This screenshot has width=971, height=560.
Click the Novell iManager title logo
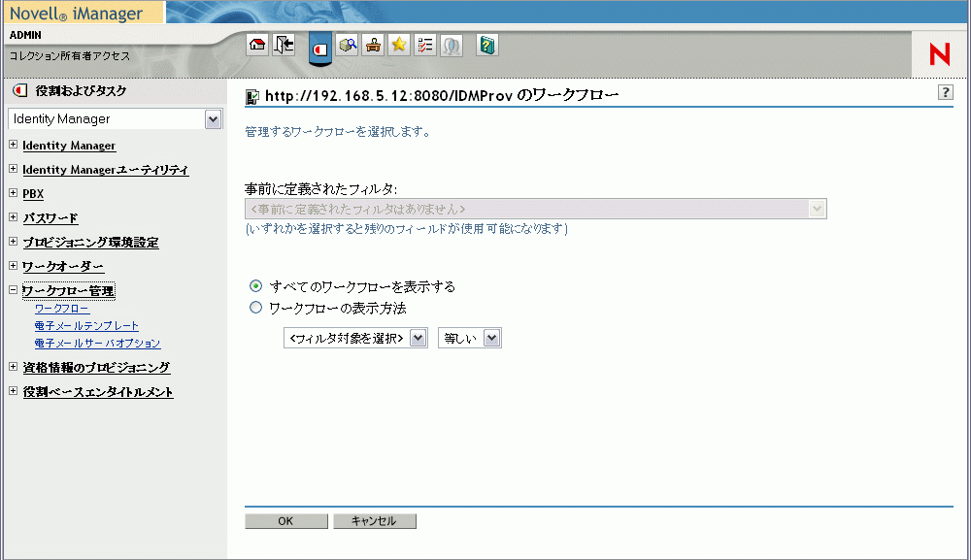tap(76, 13)
